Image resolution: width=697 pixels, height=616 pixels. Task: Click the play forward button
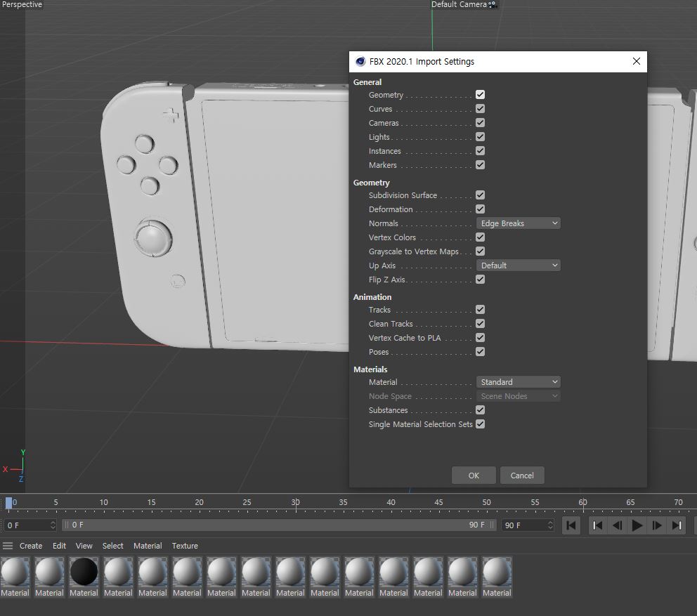(x=637, y=525)
